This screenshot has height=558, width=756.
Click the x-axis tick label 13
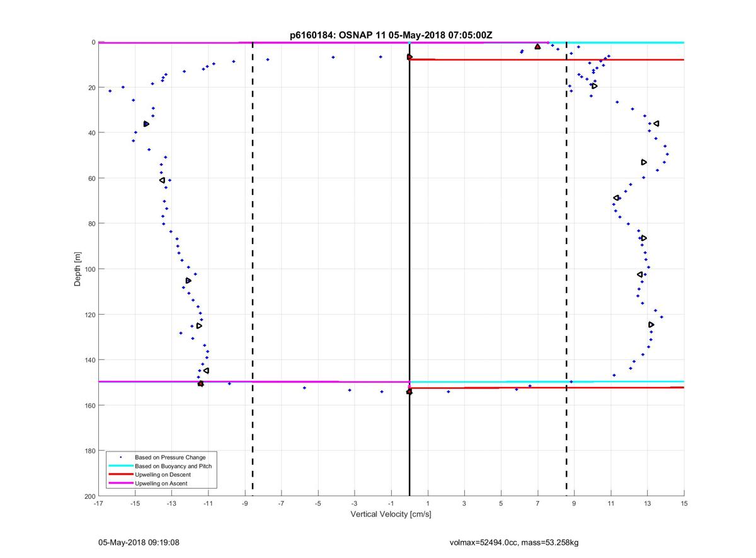[648, 504]
